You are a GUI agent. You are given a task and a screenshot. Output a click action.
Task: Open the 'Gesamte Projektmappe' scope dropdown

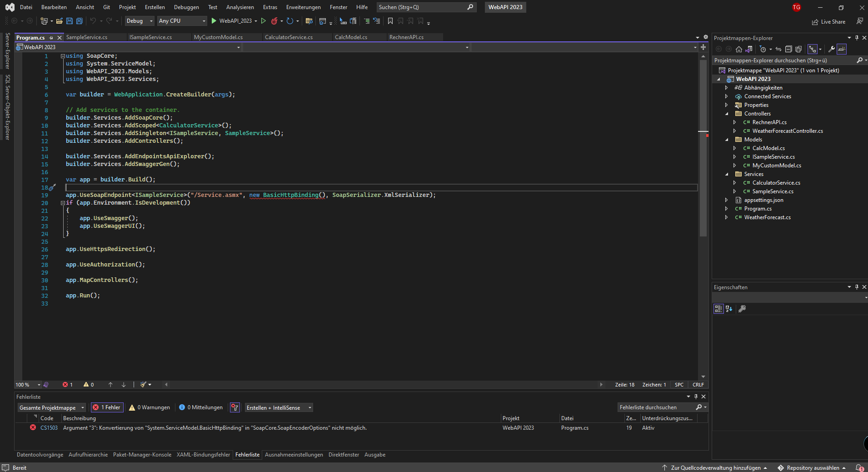coord(51,407)
